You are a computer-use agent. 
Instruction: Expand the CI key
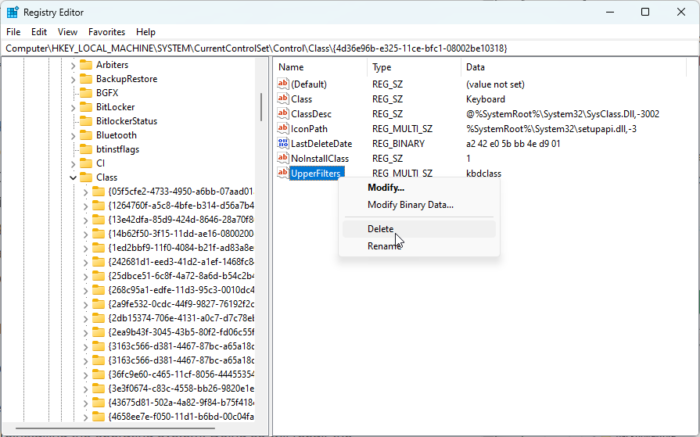tap(73, 164)
